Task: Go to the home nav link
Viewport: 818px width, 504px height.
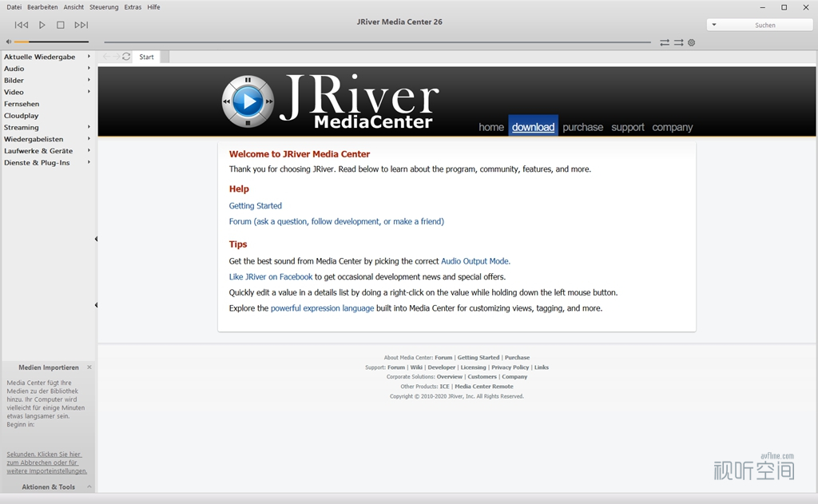Action: pos(491,127)
